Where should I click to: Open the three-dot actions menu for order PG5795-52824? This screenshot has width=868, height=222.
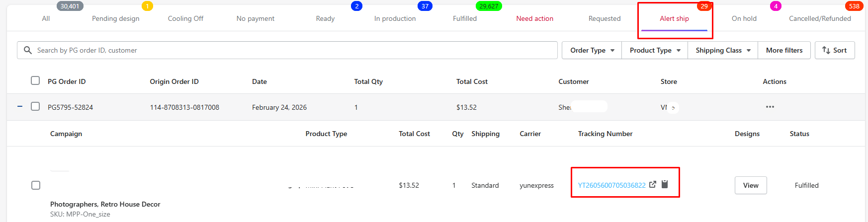770,107
